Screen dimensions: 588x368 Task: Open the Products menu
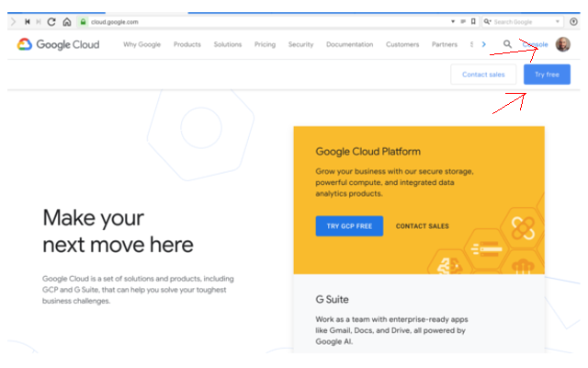click(x=187, y=44)
